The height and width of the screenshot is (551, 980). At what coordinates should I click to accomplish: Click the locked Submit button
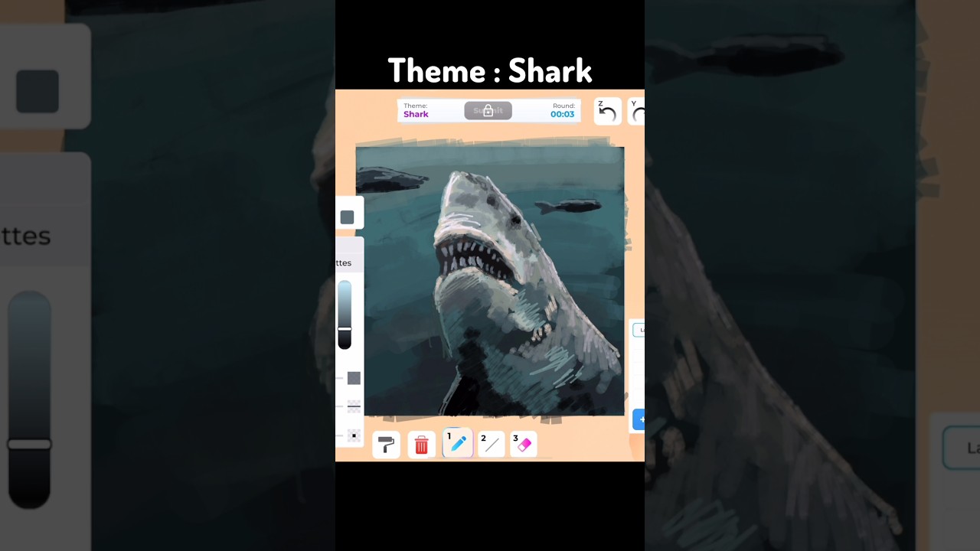pyautogui.click(x=488, y=111)
